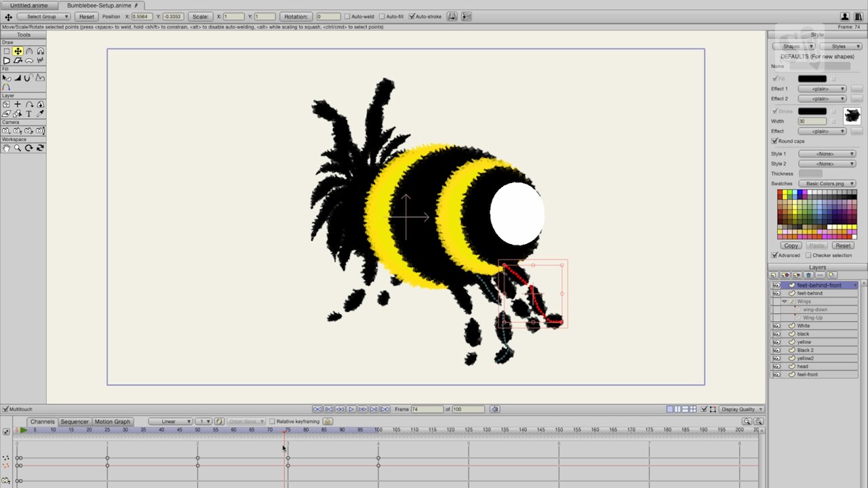Select the Transform Layer plus-shaped tool

tap(18, 104)
